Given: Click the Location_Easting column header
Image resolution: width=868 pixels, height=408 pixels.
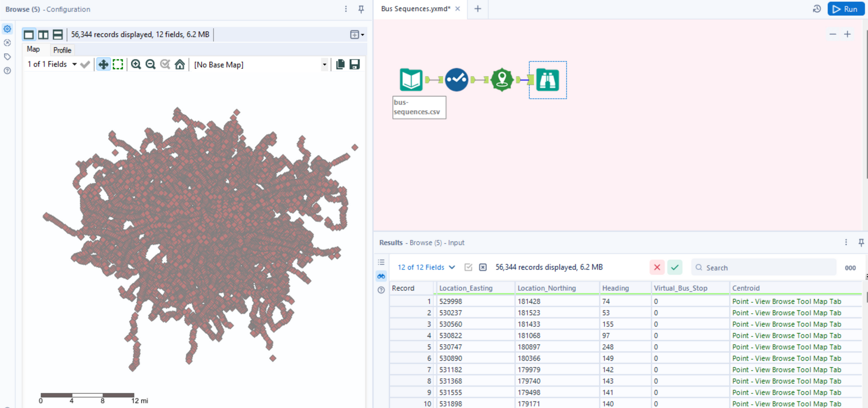Looking at the screenshot, I should pyautogui.click(x=466, y=288).
